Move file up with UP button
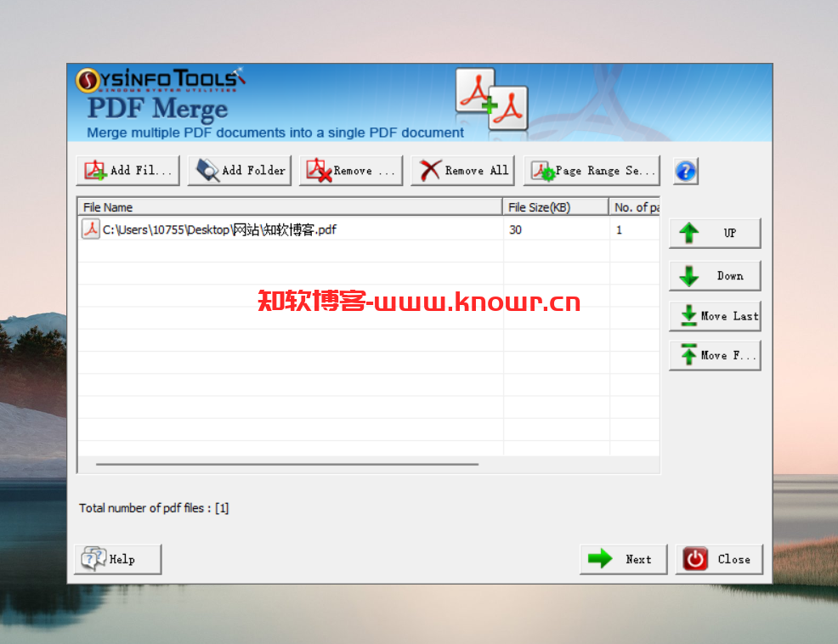This screenshot has width=838, height=644. [715, 233]
